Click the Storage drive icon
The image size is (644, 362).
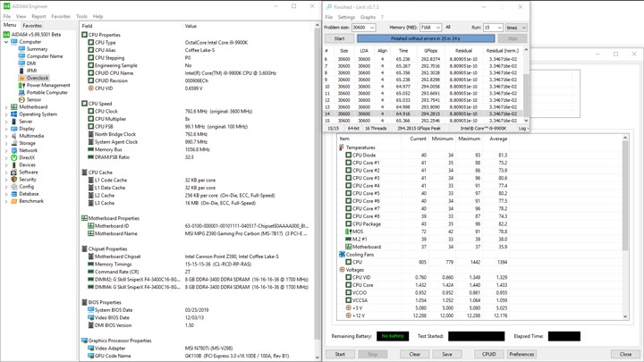[x=14, y=143]
